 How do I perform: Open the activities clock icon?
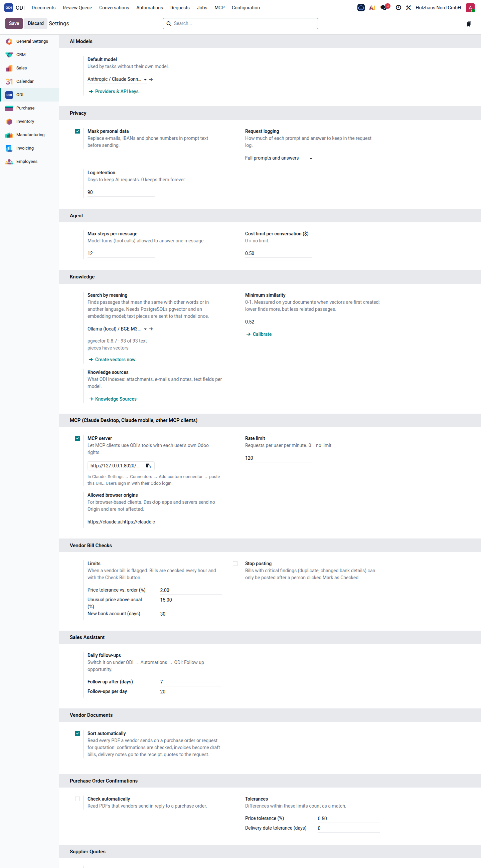[398, 7]
